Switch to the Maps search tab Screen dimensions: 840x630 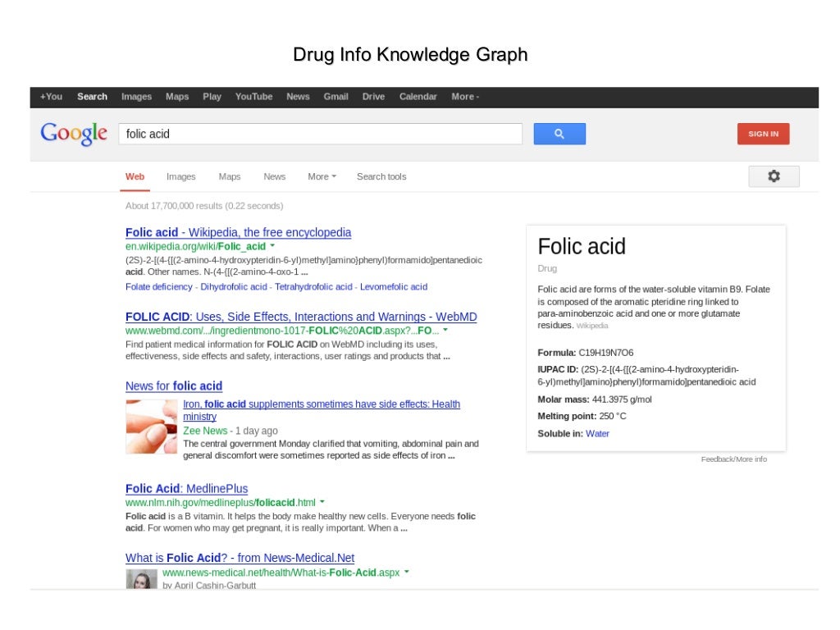click(x=230, y=177)
